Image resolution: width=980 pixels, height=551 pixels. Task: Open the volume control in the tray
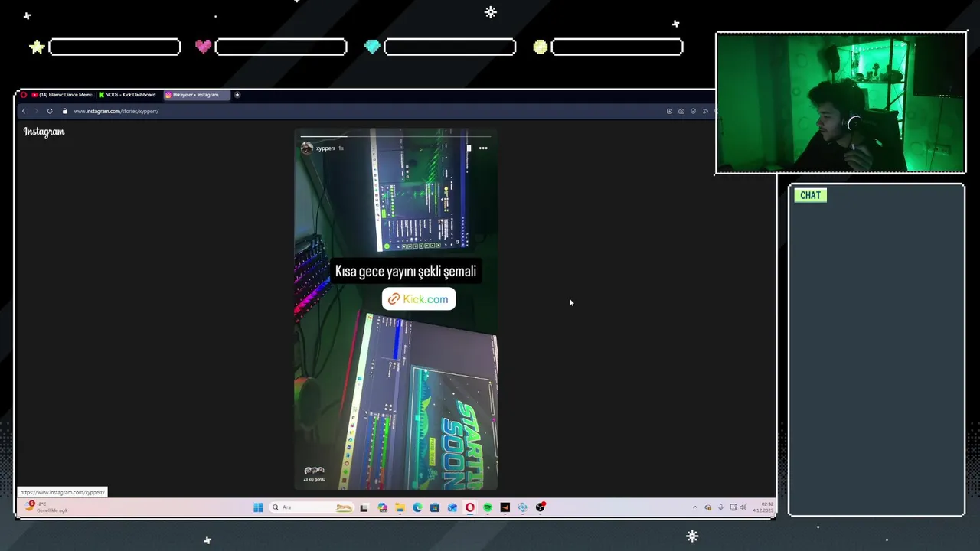(x=743, y=507)
